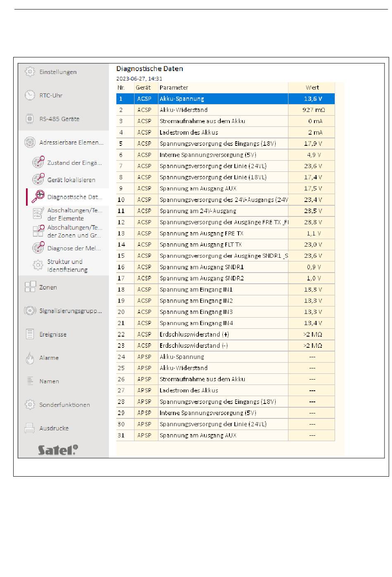392x577 pixels.
Task: Click the Abschaltungen der Elemente icon
Action: click(x=38, y=213)
